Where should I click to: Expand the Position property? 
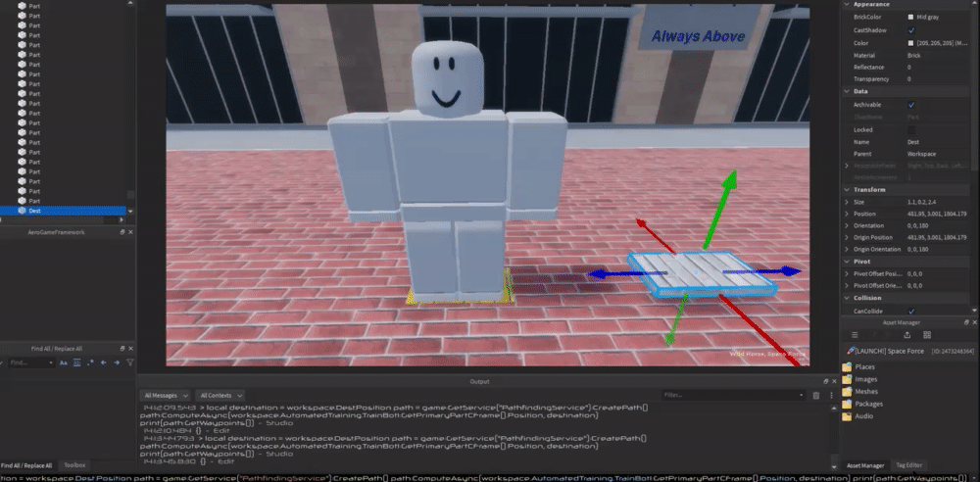point(847,214)
